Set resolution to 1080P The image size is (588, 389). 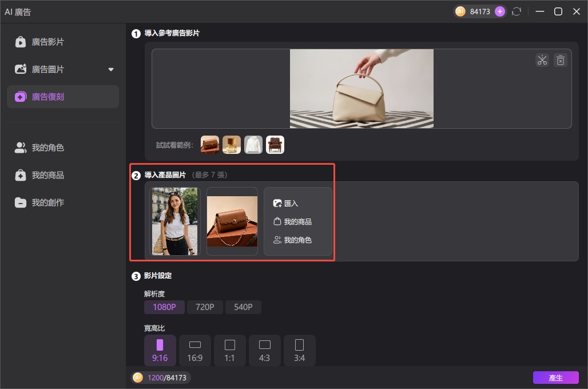tap(164, 307)
